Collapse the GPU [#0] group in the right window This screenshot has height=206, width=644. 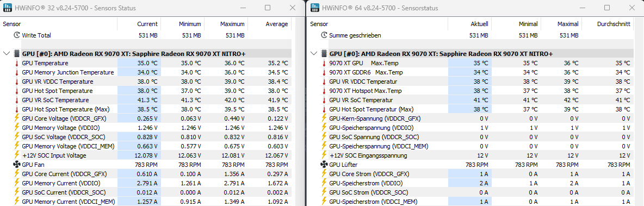point(313,54)
